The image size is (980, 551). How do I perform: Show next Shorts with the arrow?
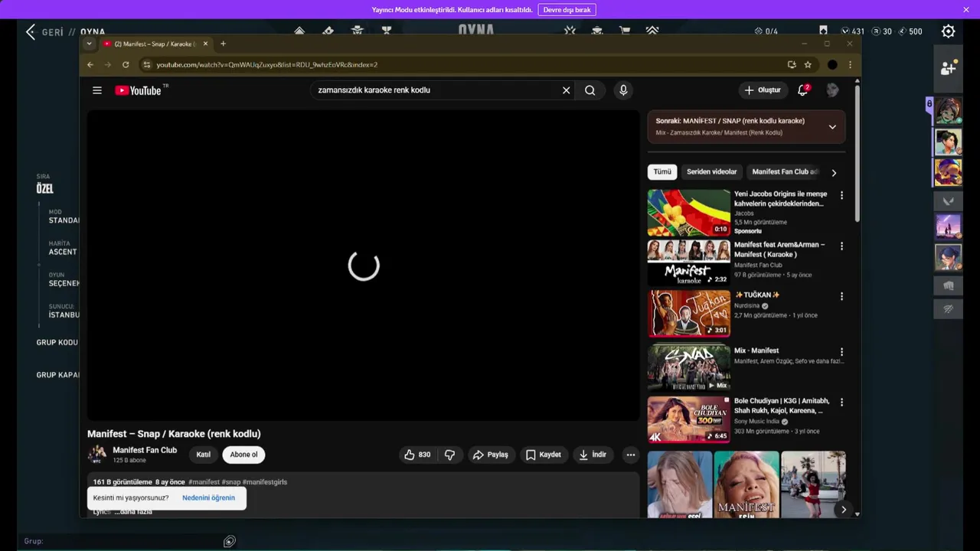(x=843, y=510)
